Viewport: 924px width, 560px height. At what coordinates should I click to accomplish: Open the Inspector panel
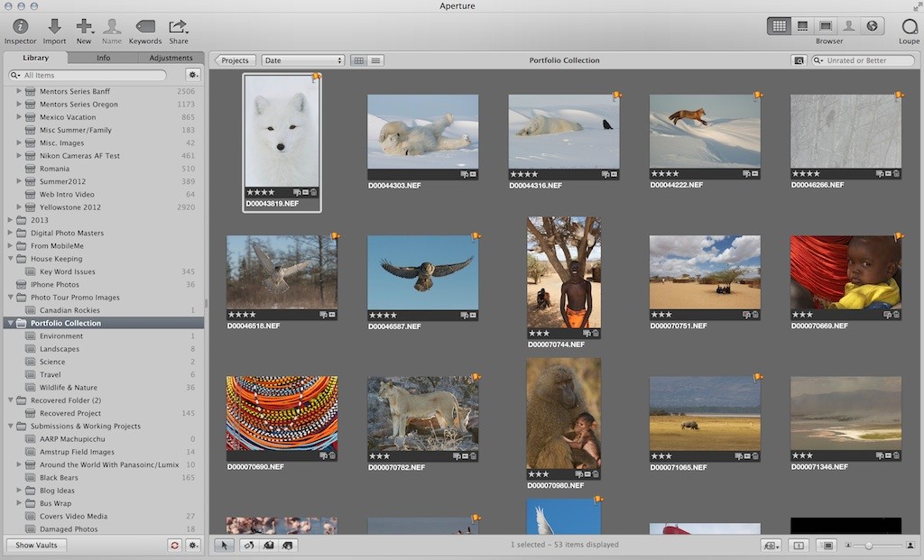click(21, 32)
